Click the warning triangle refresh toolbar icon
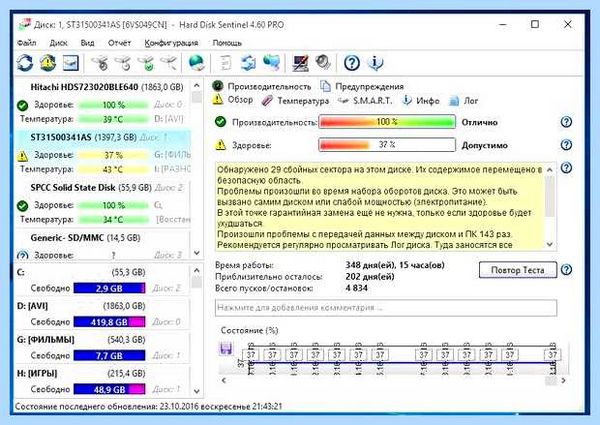This screenshot has height=425, width=600. click(48, 63)
